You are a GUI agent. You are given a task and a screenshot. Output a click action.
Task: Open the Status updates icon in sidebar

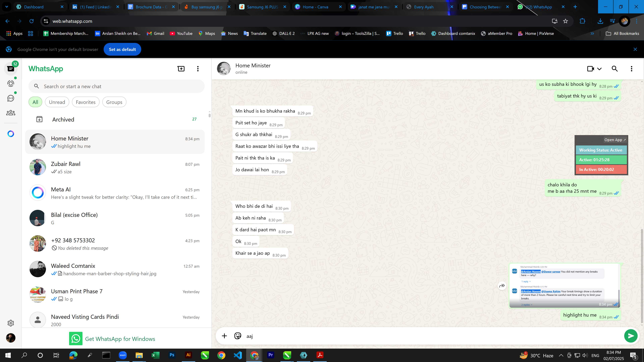click(11, 83)
